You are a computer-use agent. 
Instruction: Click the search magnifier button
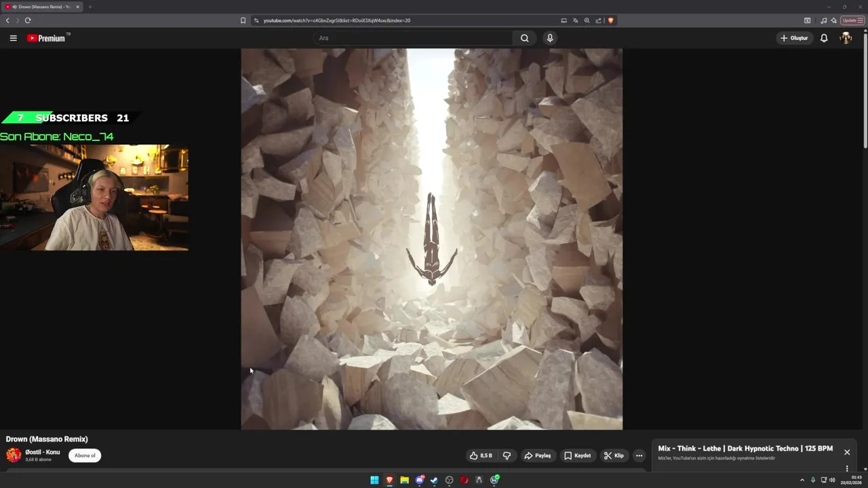524,38
